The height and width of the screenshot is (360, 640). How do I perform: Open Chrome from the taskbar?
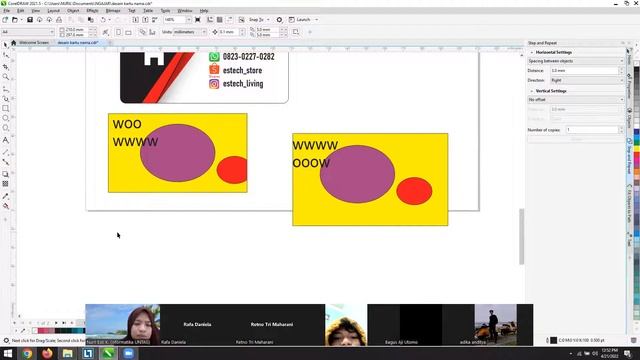tap(27, 353)
